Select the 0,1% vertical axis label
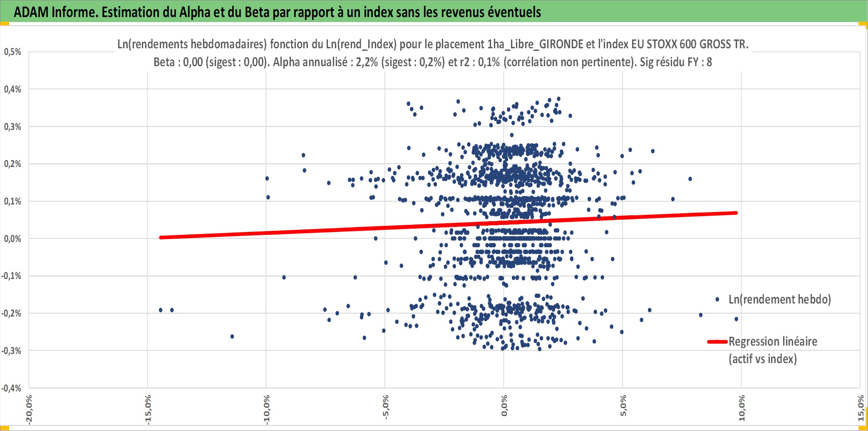 point(12,201)
